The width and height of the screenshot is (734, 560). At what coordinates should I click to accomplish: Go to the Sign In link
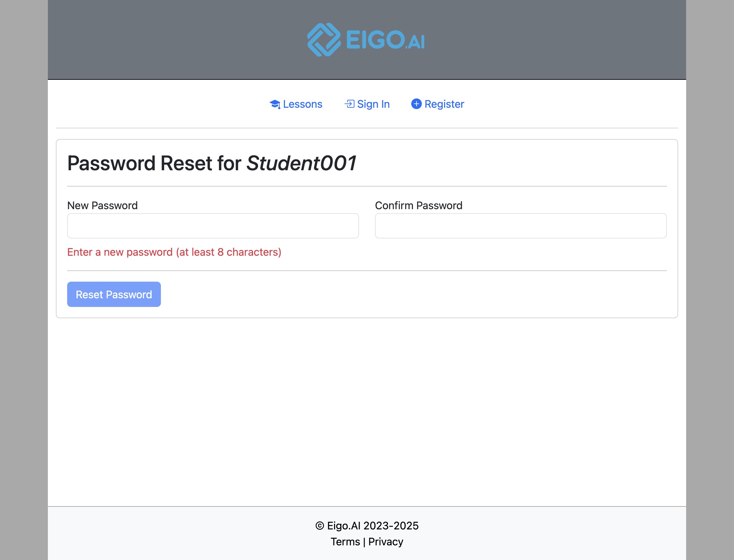(367, 104)
